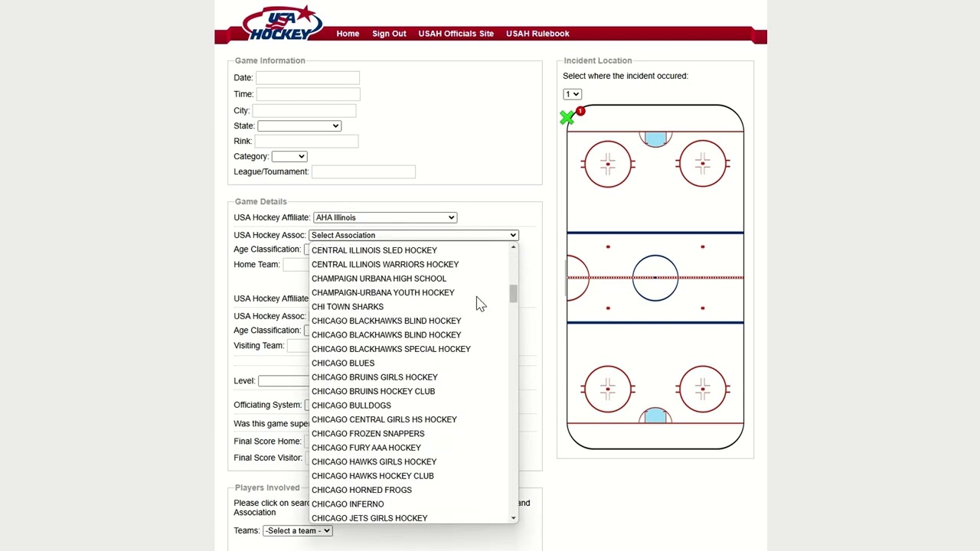Click the Date input field

point(308,77)
